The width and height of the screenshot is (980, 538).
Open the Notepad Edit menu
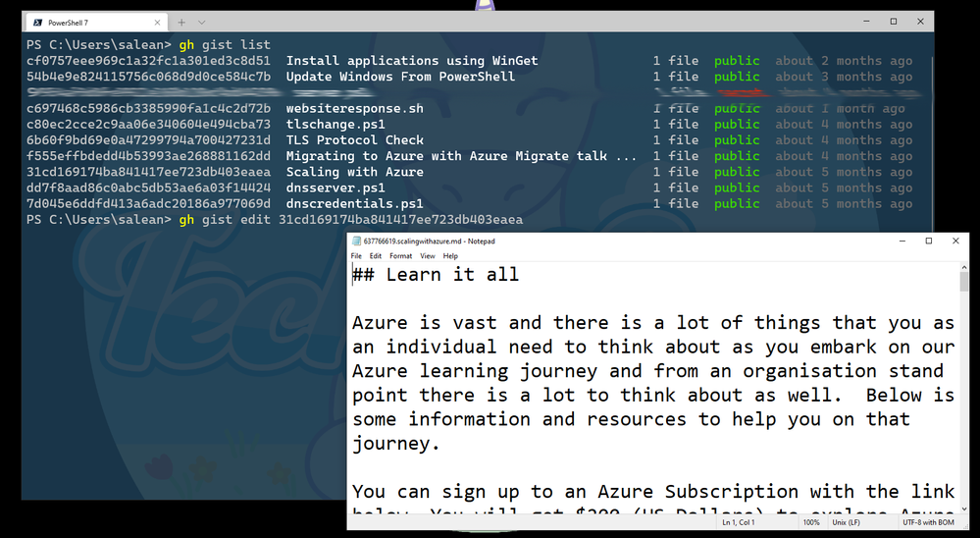[x=375, y=256]
